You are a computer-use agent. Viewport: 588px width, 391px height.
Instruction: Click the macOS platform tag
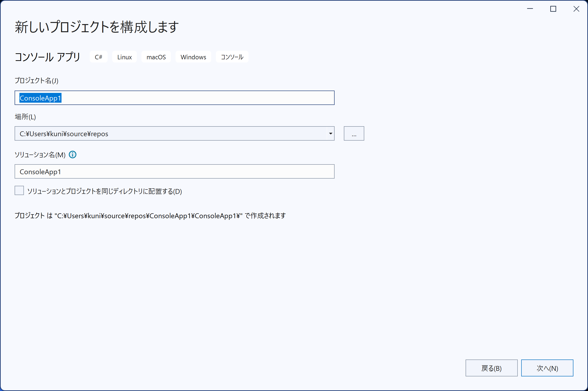point(156,57)
